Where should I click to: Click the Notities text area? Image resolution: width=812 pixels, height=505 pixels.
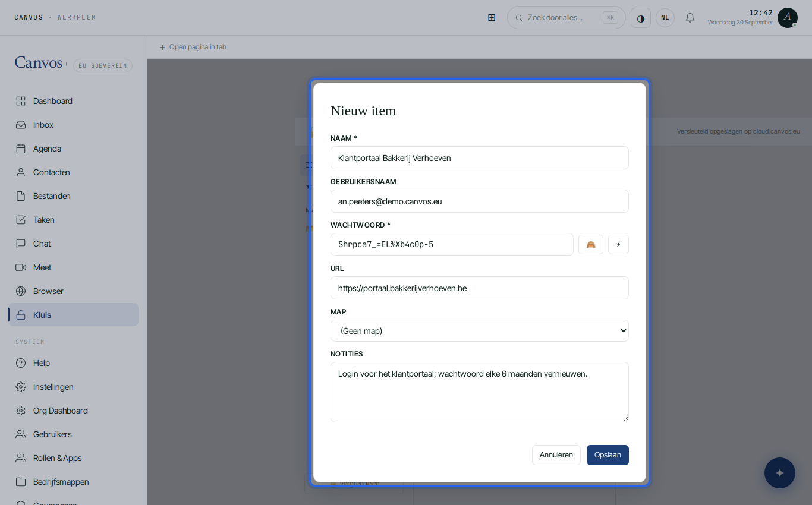(x=480, y=392)
